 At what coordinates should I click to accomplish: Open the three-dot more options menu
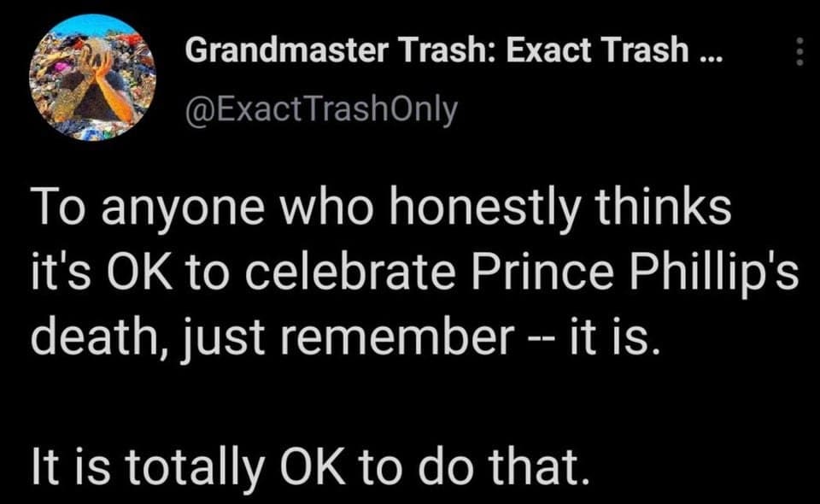[x=799, y=53]
